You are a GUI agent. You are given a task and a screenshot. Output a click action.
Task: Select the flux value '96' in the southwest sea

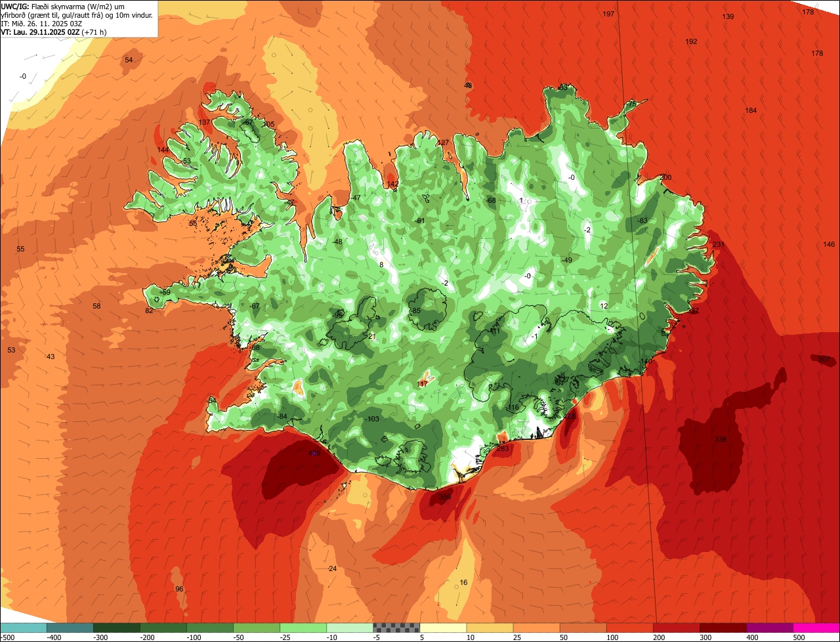179,589
